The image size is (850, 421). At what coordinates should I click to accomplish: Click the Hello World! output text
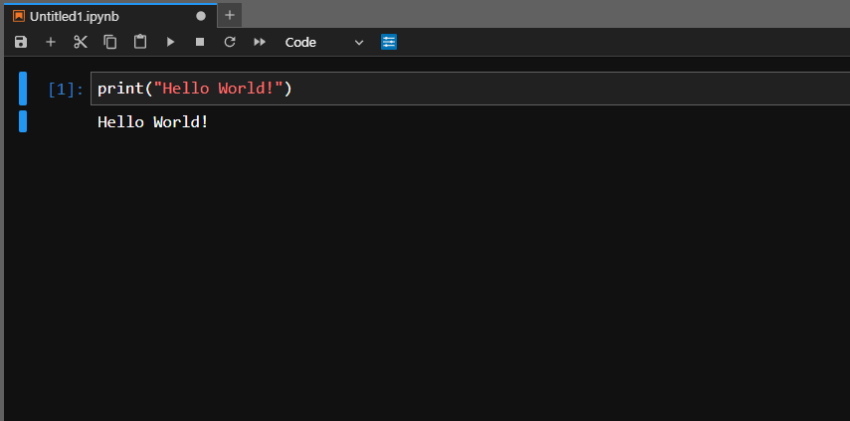click(153, 122)
